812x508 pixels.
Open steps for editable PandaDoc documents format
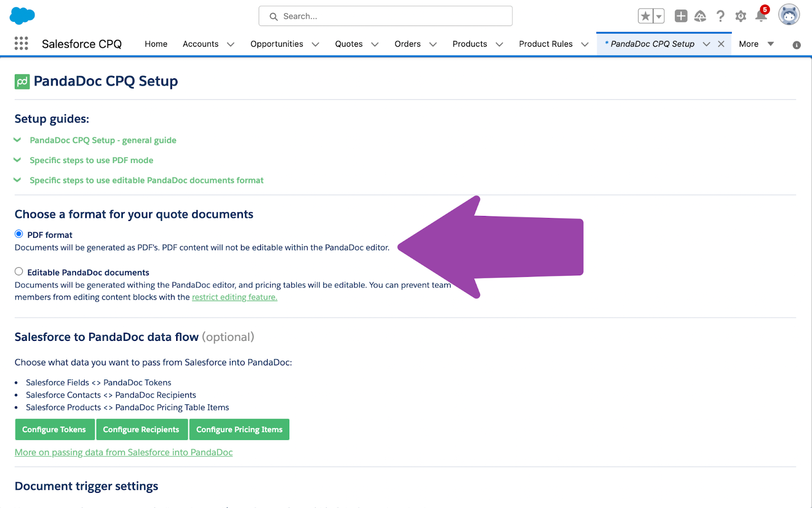[x=147, y=180]
